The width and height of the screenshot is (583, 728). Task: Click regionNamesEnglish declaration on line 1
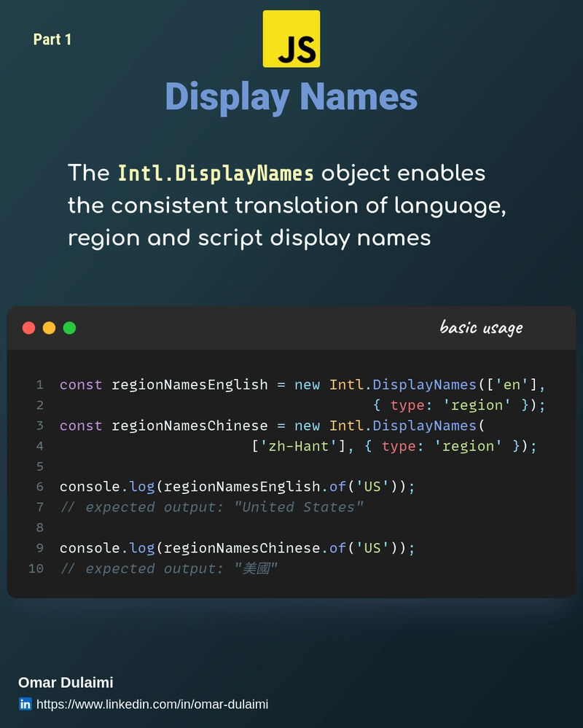point(189,385)
